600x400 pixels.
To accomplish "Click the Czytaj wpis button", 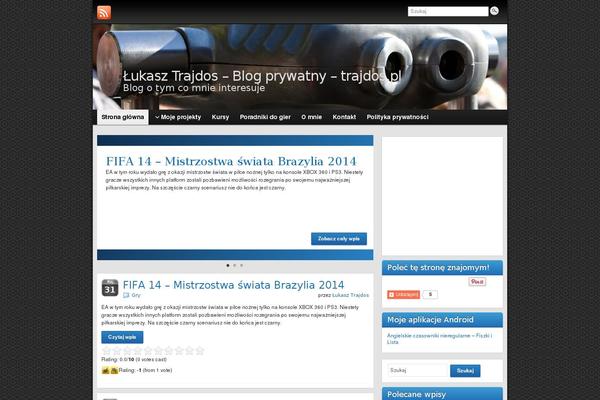I will 122,337.
